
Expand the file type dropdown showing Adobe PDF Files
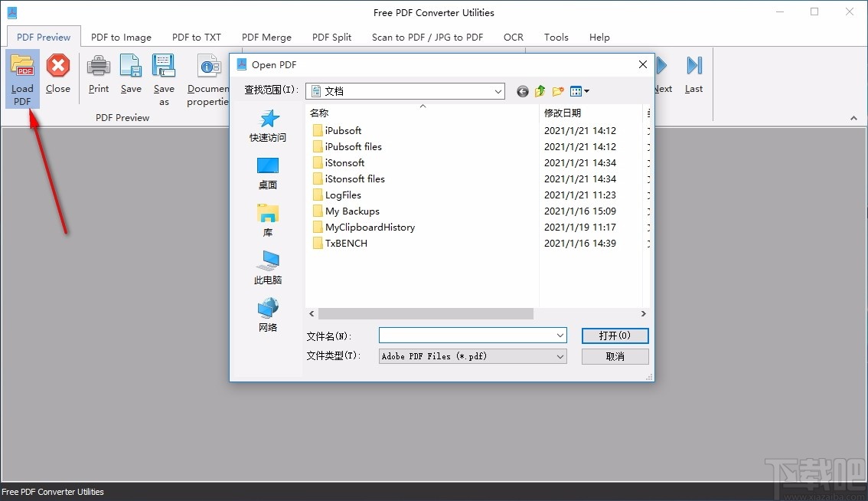pos(560,355)
